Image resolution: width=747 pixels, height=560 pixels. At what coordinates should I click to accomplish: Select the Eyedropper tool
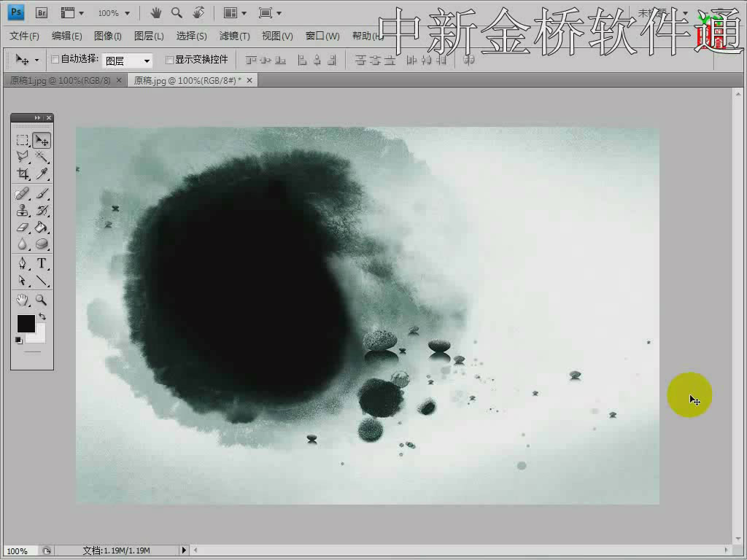click(x=42, y=174)
